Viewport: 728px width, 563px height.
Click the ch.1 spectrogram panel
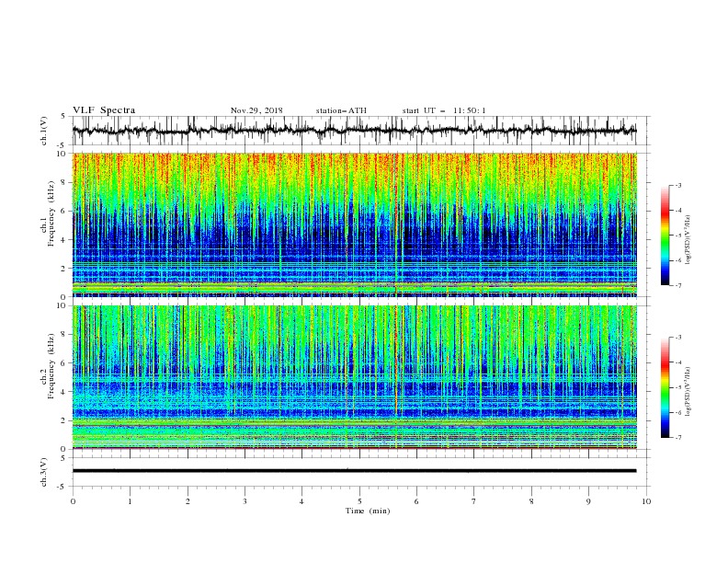tap(354, 224)
